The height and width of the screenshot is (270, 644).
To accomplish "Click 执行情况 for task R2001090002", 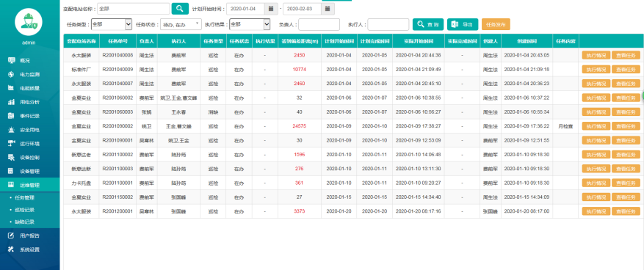I will click(596, 126).
